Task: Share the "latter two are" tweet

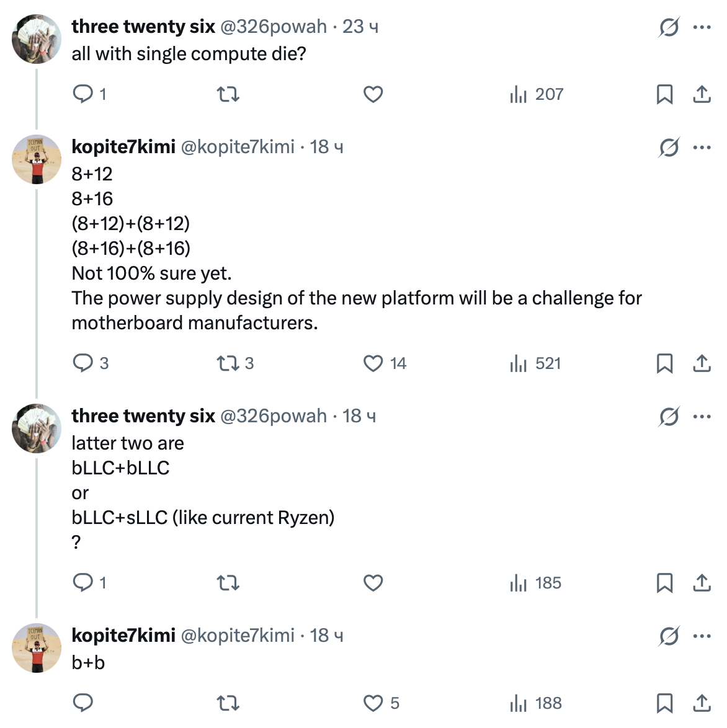Action: click(702, 583)
